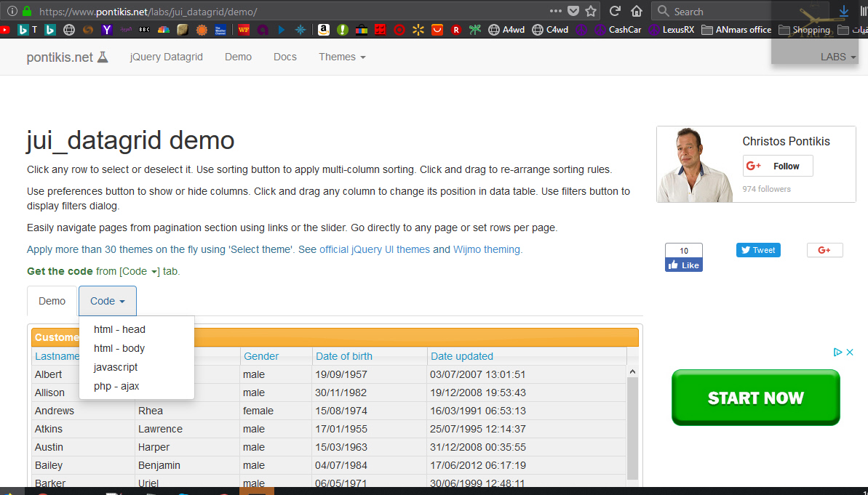Viewport: 868px width, 495px height.
Task: Click the Firefox Home icon
Action: coord(637,11)
